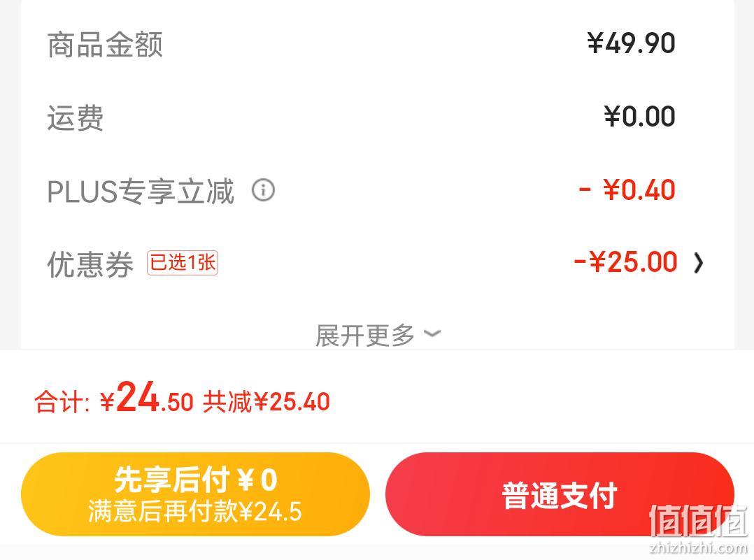Tap the 运费 label
Image resolution: width=754 pixels, height=560 pixels.
(75, 117)
